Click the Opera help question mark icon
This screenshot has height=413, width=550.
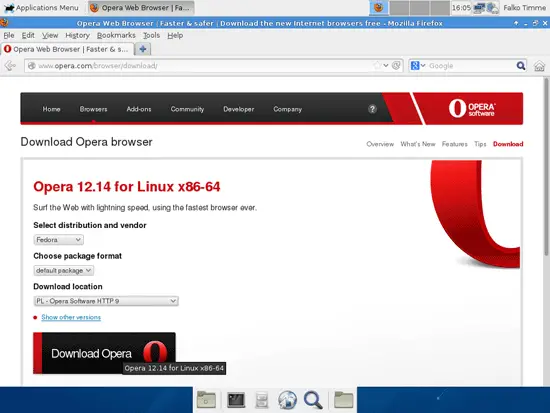tap(372, 109)
